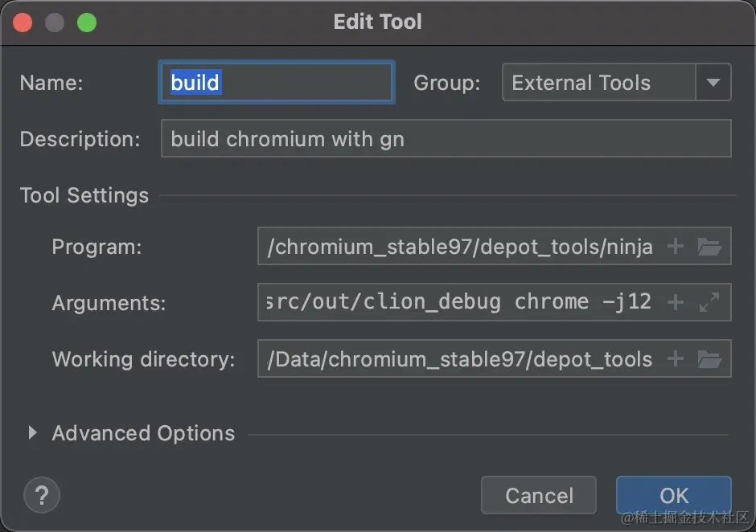Open folder browser for Program path

click(709, 247)
